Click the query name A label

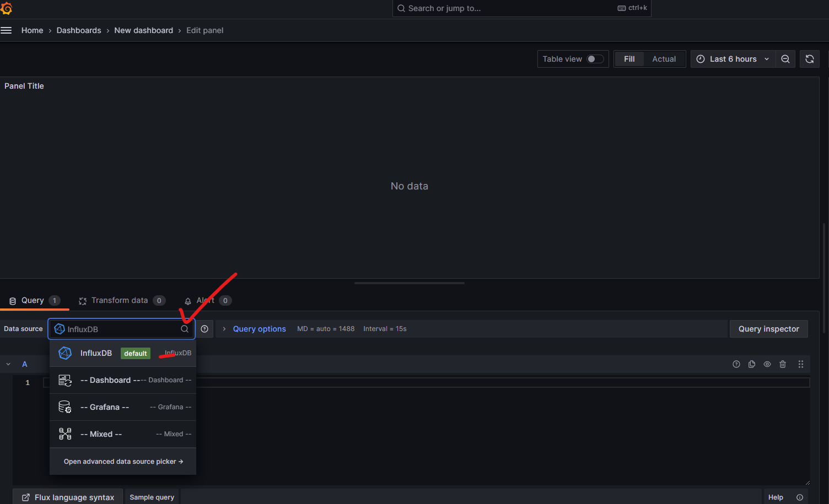point(25,364)
